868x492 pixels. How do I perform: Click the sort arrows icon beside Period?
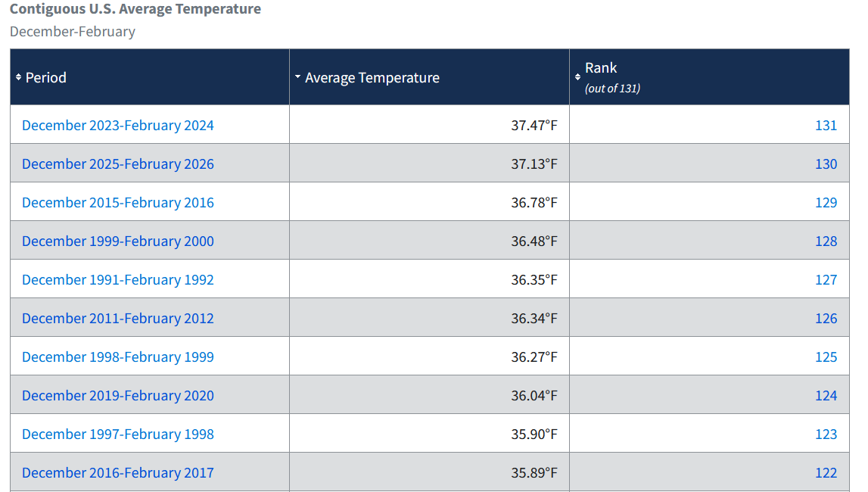click(x=19, y=77)
